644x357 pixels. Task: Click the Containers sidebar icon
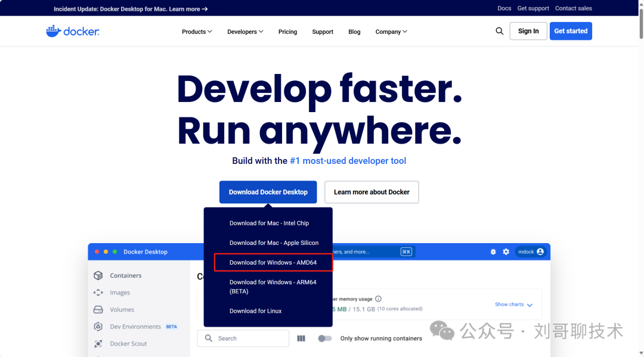pyautogui.click(x=98, y=275)
